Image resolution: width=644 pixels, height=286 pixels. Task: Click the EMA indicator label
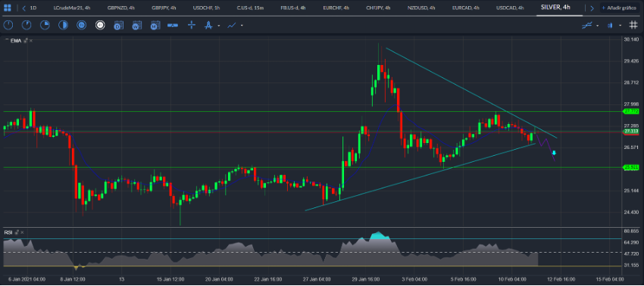pyautogui.click(x=15, y=40)
